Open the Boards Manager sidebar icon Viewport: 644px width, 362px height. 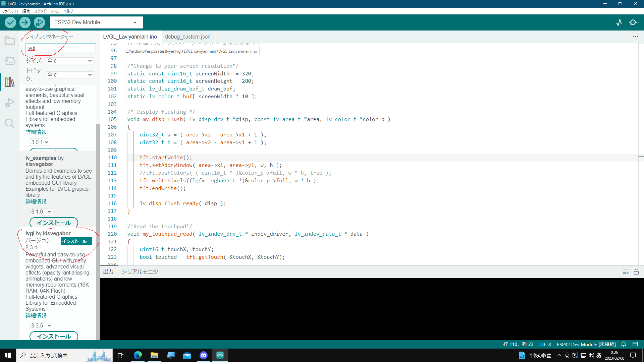pos(9,61)
